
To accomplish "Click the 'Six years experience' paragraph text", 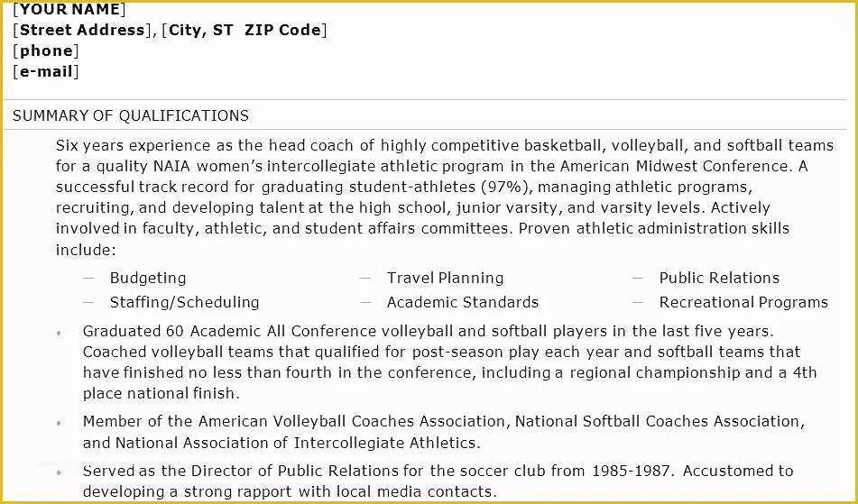I will click(445, 197).
